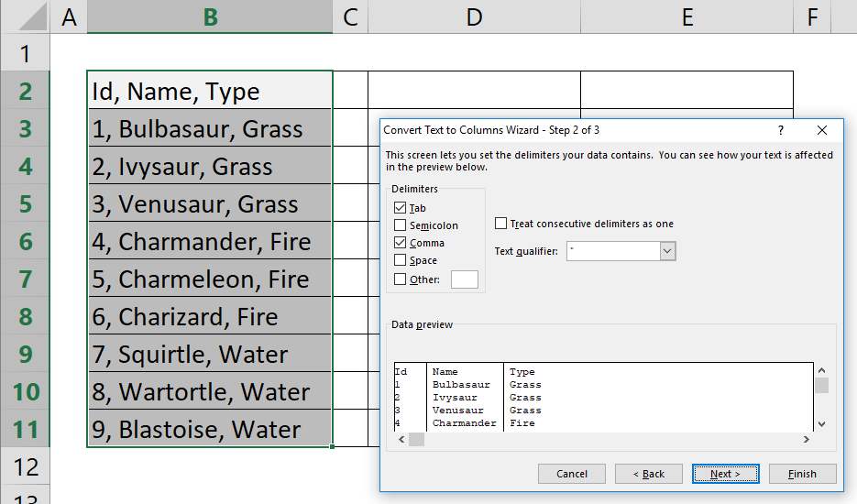The width and height of the screenshot is (857, 504).
Task: Select row 1 header
Action: 25,53
